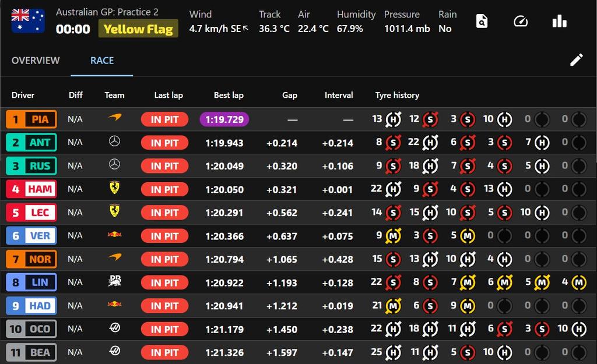Select driver badge 7 NOR
Image resolution: width=597 pixels, height=364 pixels.
(31, 259)
